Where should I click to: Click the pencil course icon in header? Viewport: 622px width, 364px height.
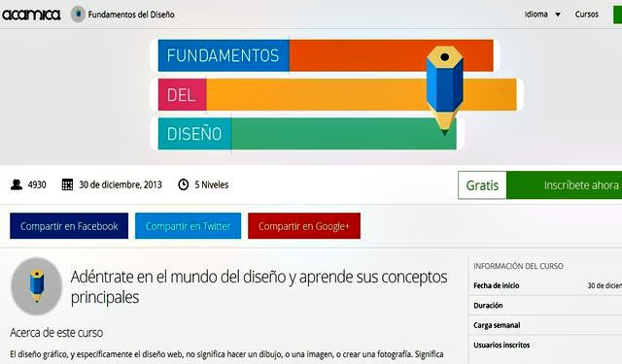78,15
